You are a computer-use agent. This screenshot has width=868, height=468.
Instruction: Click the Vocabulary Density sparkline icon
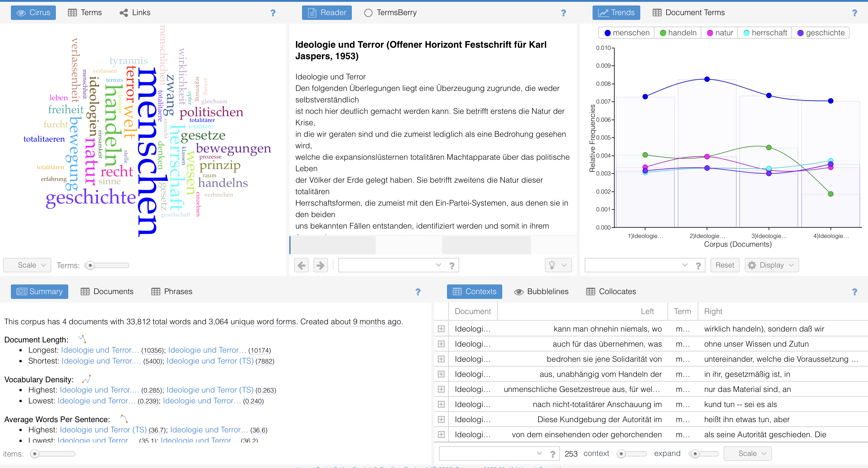pos(87,379)
